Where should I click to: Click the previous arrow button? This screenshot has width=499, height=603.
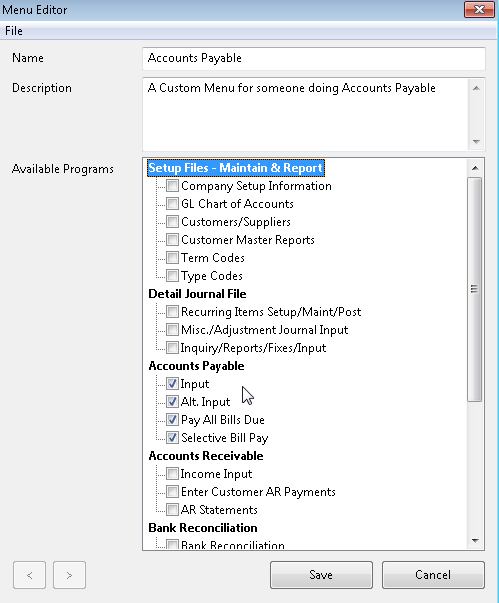(29, 575)
